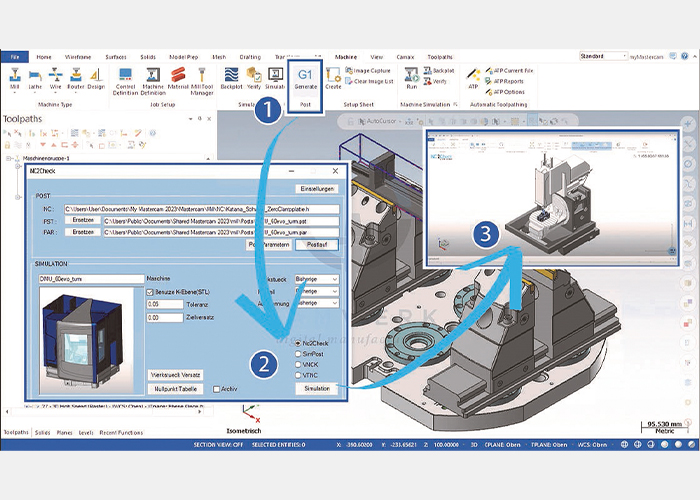Click the Werkstueck Versatz button
Image resolution: width=700 pixels, height=500 pixels.
[x=175, y=375]
